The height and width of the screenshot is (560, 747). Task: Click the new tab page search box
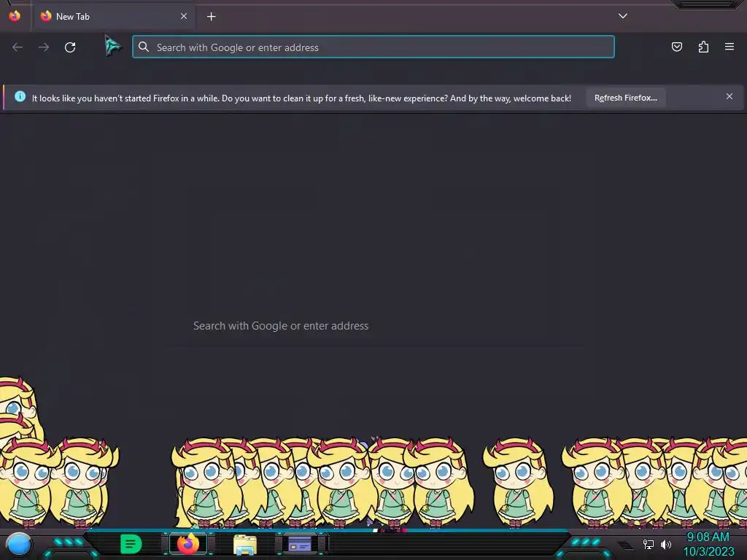point(373,326)
